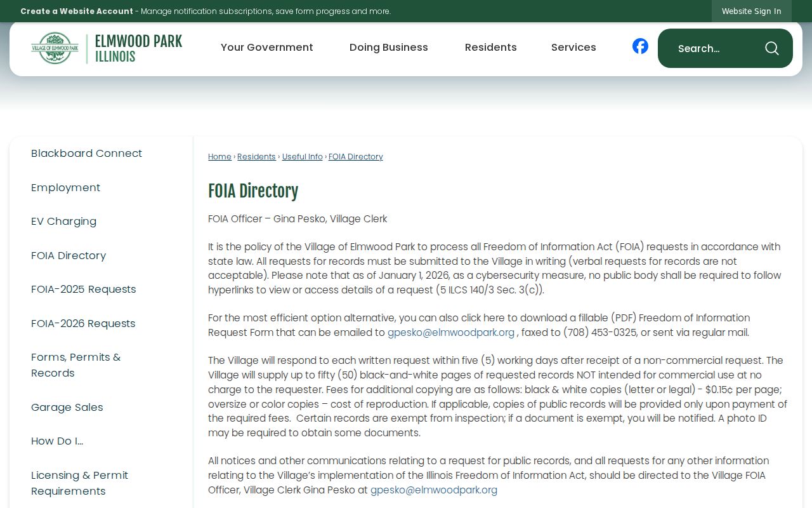Image resolution: width=812 pixels, height=508 pixels.
Task: Open the Facebook page icon
Action: coord(640,46)
